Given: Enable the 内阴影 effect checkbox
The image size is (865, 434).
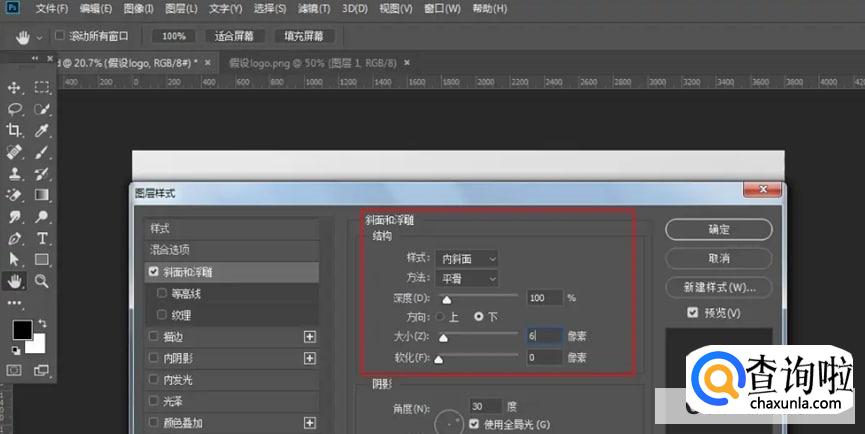Looking at the screenshot, I should point(153,357).
